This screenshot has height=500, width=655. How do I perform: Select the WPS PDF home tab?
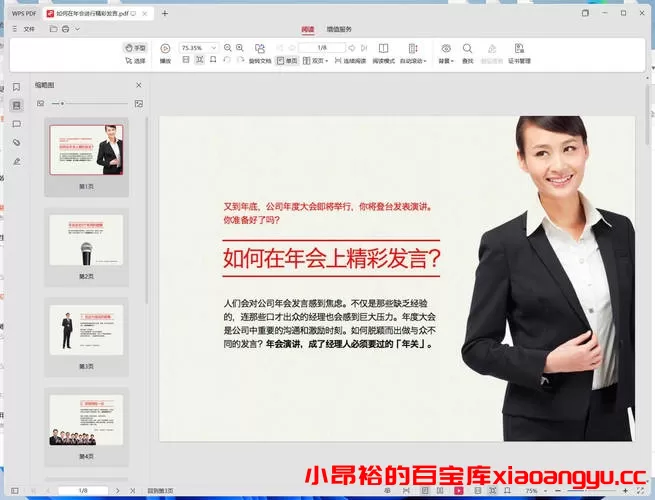coord(24,13)
